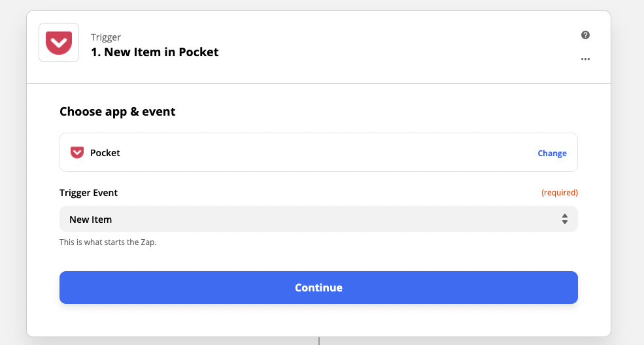Open the three-dot more options menu
644x345 pixels.
[x=585, y=59]
